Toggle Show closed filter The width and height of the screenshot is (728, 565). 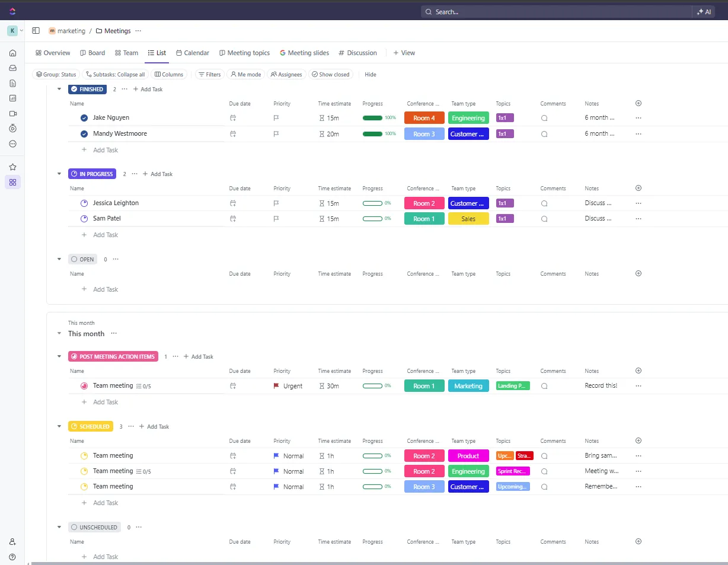tap(331, 75)
